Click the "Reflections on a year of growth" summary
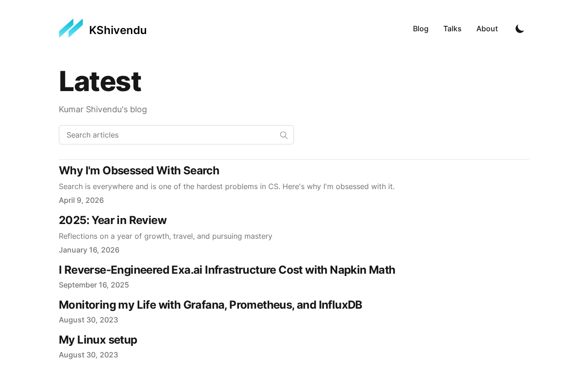This screenshot has width=588, height=368. point(165,236)
